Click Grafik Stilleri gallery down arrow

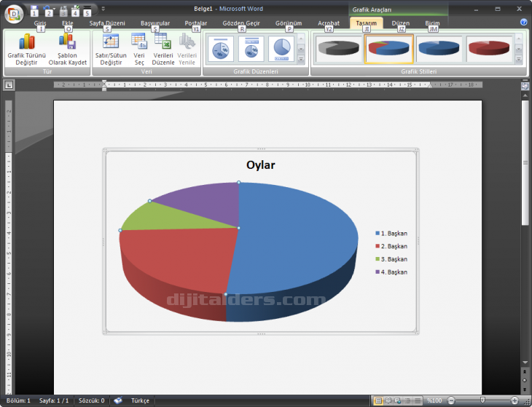[519, 50]
